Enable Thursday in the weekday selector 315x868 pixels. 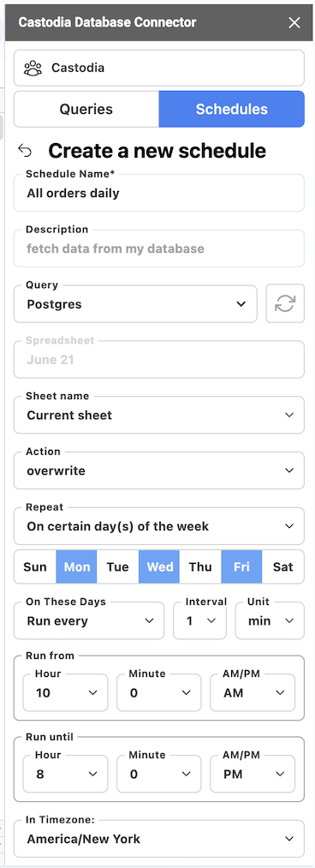pos(200,567)
